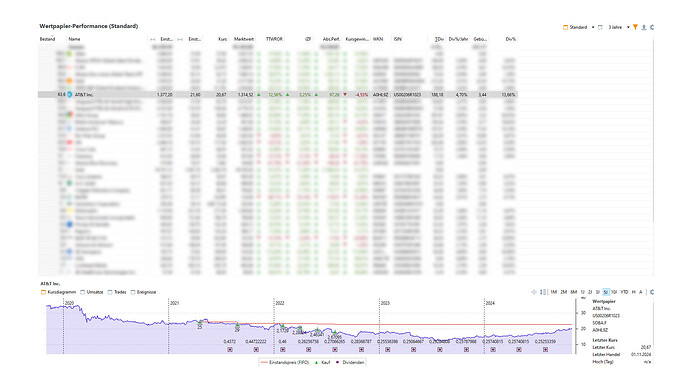Click the period icon left of second Einst... column
This screenshot has height=388, width=690.
180,39
